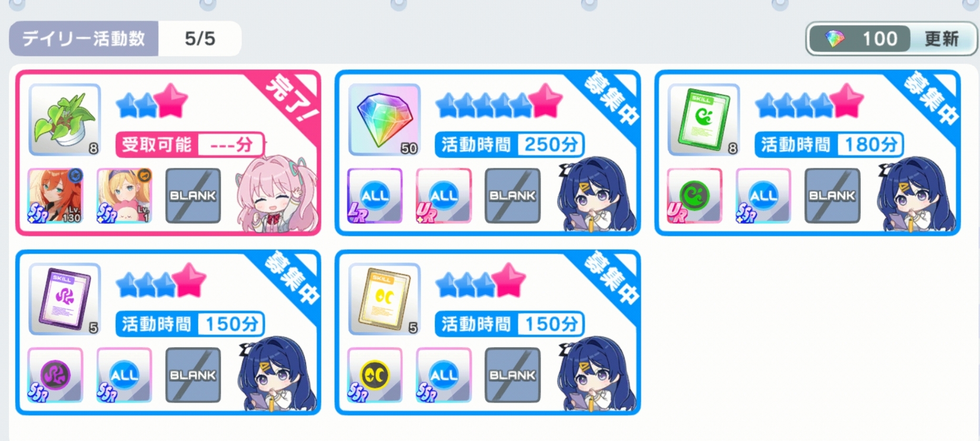Click the yellow attribute SSR slot
This screenshot has height=441, width=980.
tap(374, 375)
